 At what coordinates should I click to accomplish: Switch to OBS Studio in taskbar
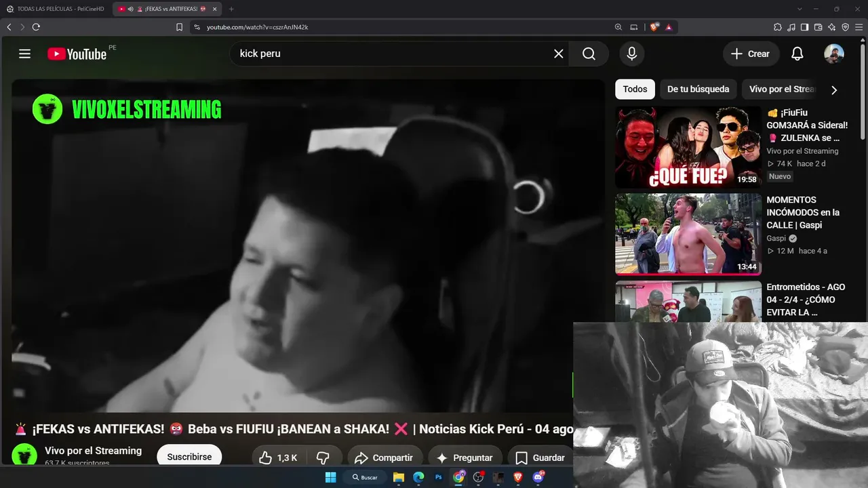click(479, 477)
